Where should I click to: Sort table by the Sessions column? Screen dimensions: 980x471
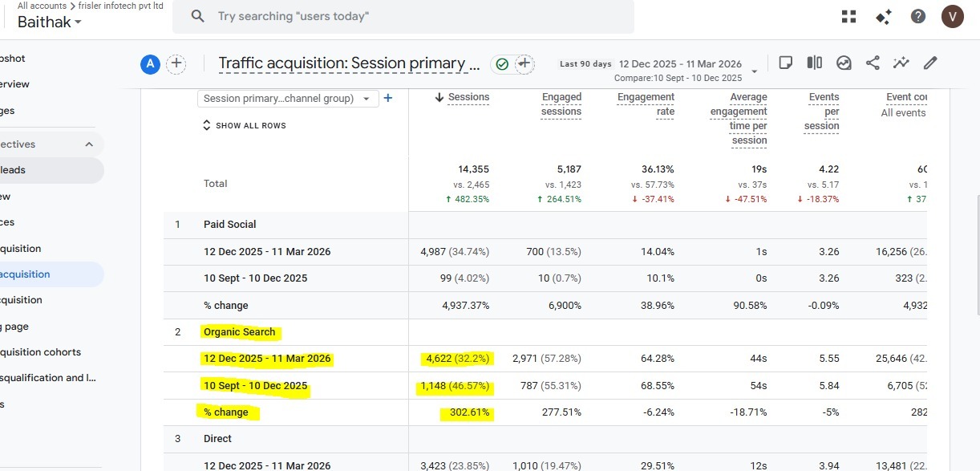[x=462, y=97]
